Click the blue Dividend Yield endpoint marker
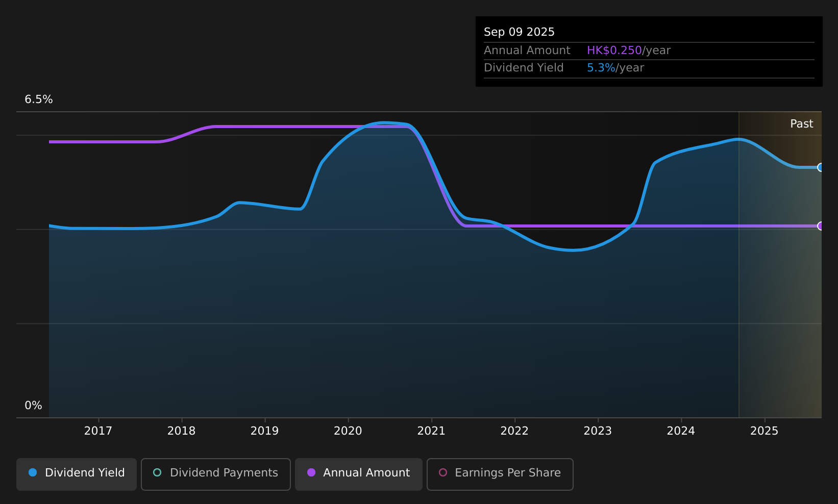The height and width of the screenshot is (504, 838). pyautogui.click(x=821, y=167)
